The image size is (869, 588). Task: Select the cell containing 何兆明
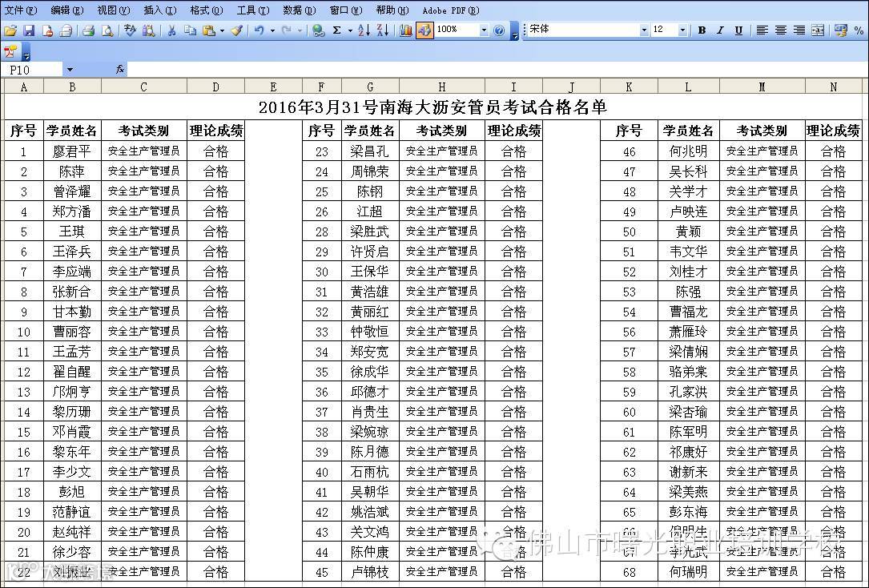point(688,151)
